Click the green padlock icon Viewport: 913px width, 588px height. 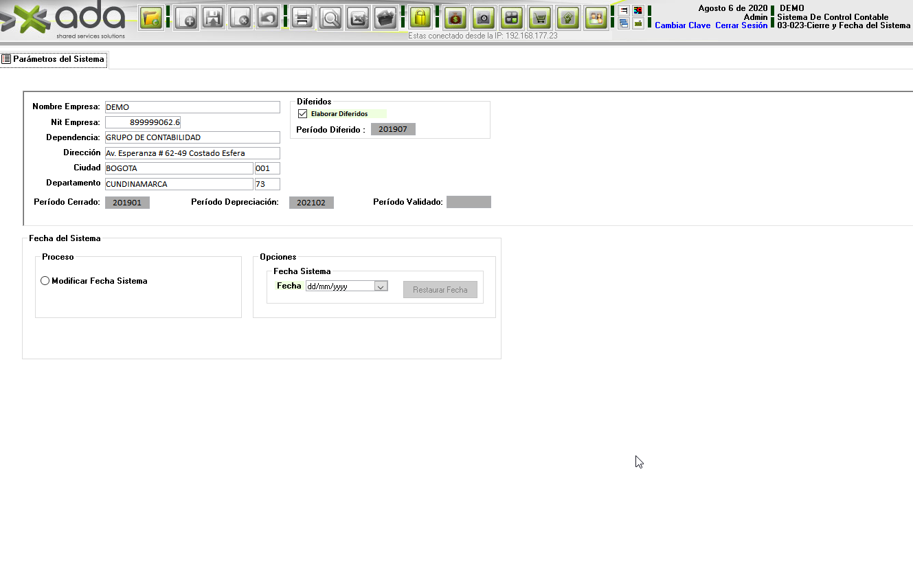420,18
